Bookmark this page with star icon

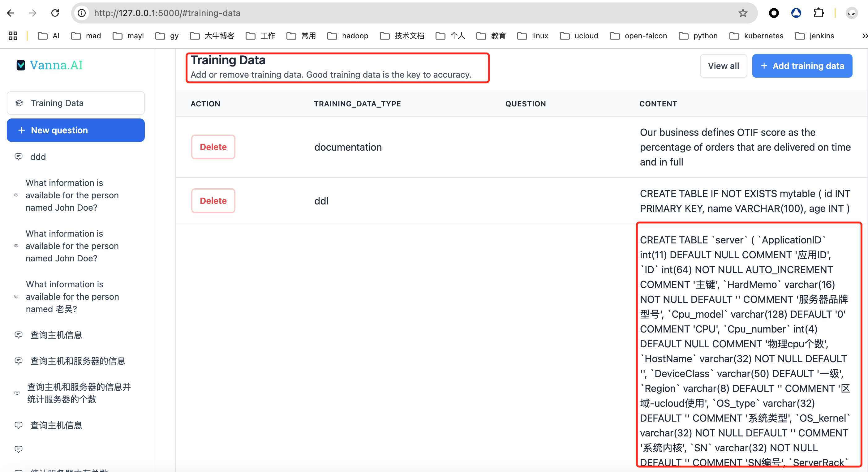(x=743, y=13)
